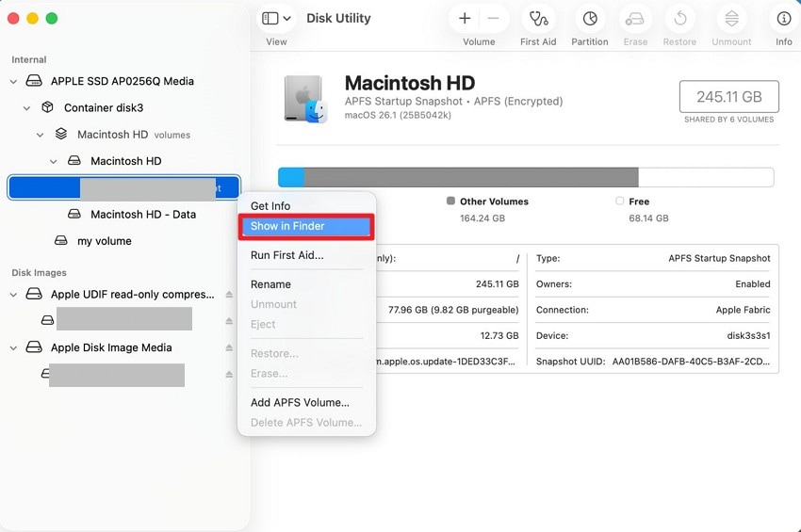Open the Info toolbar button
This screenshot has width=801, height=532.
point(784,19)
